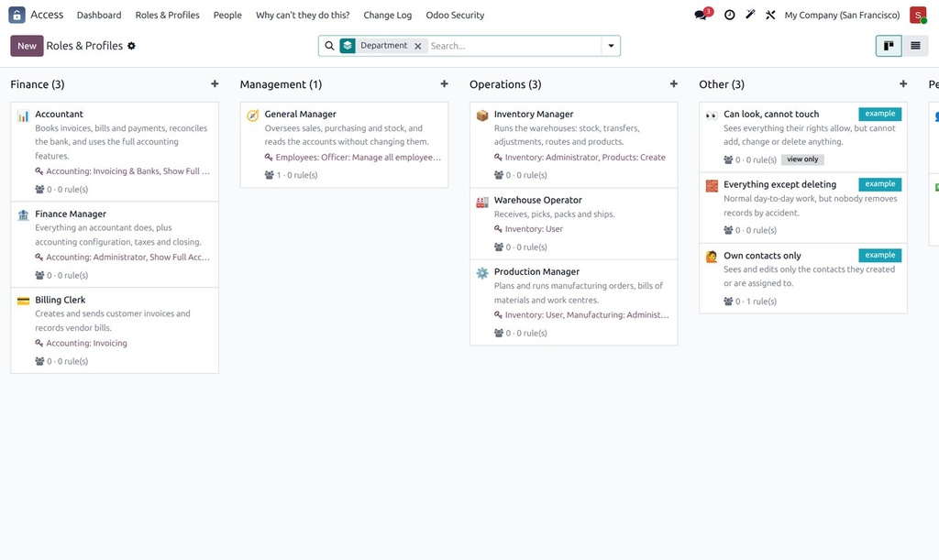Viewport: 939px width, 560px height.
Task: Switch to list view
Action: pos(916,46)
